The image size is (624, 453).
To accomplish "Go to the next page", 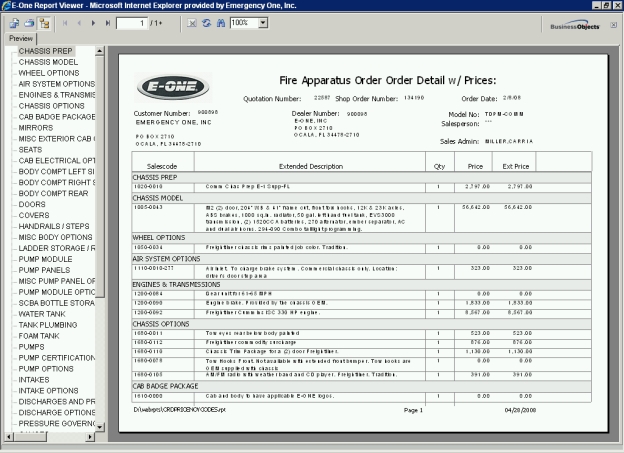I will [x=93, y=23].
